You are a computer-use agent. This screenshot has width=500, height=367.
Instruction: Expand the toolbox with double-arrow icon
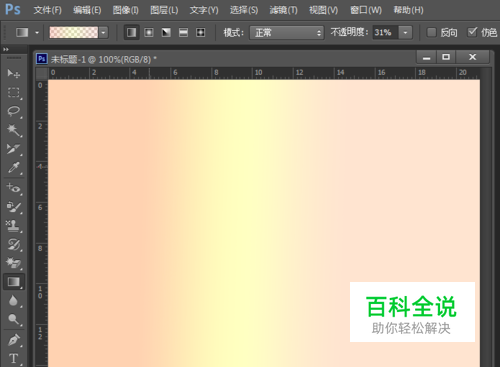pyautogui.click(x=6, y=49)
